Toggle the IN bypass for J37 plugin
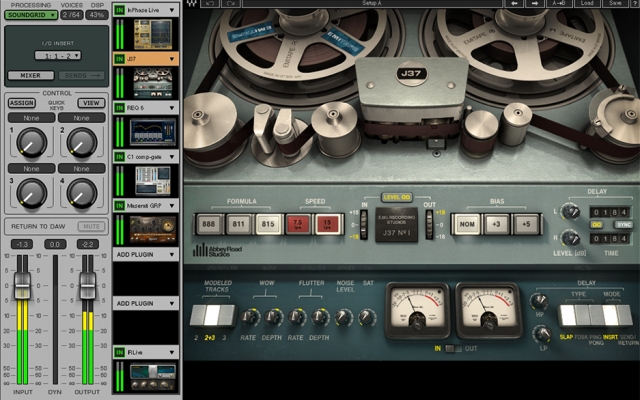The width and height of the screenshot is (640, 400). click(x=119, y=59)
